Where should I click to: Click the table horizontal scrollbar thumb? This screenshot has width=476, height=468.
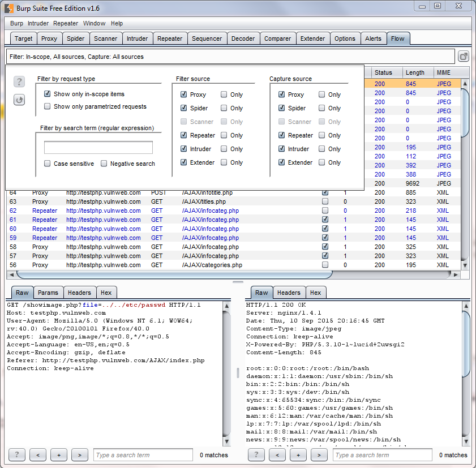pos(174,274)
